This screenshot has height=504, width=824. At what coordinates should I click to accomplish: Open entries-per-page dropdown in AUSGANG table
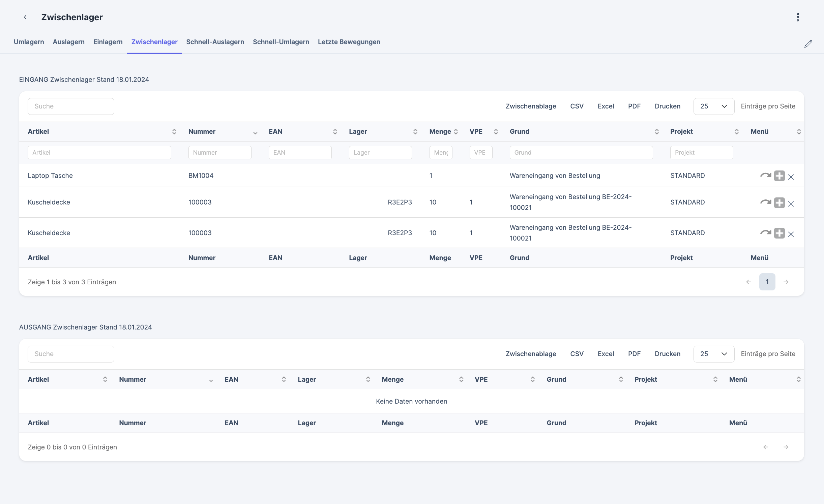coord(713,354)
